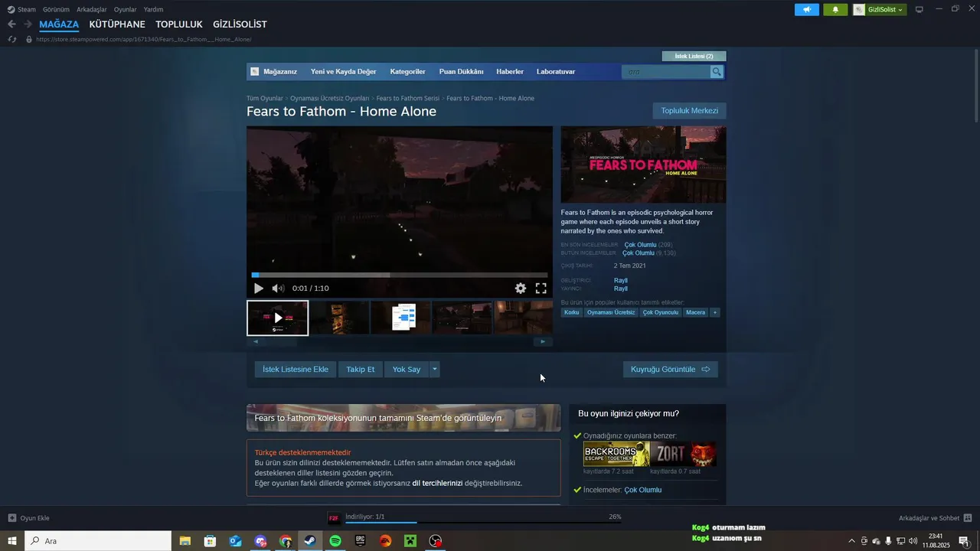Open the Oyunlar menu

point(126,9)
